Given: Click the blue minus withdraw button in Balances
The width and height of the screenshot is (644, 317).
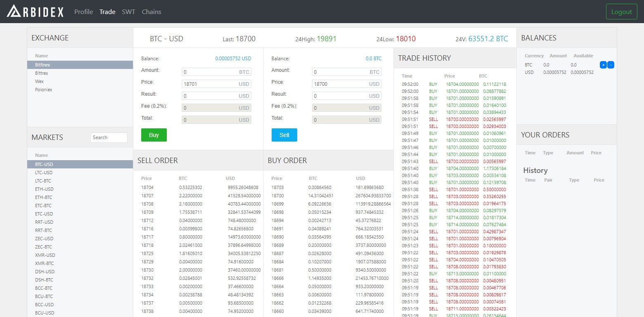Looking at the screenshot, I should 611,65.
